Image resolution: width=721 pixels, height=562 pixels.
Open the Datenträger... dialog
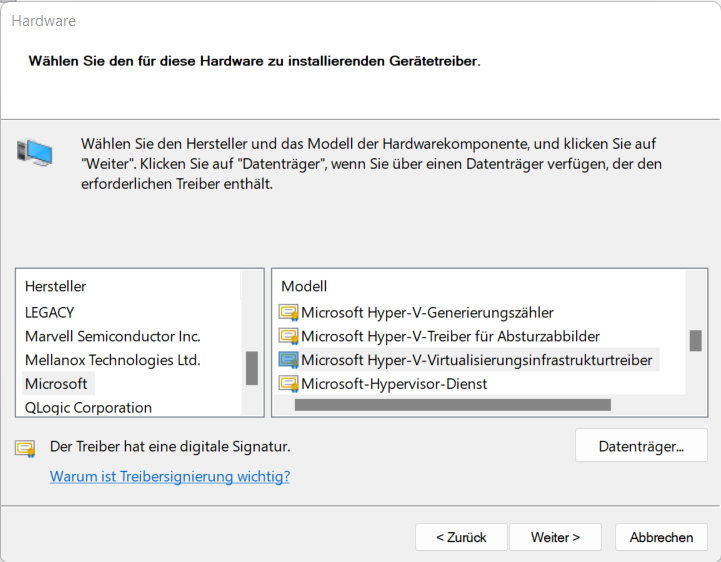(641, 446)
